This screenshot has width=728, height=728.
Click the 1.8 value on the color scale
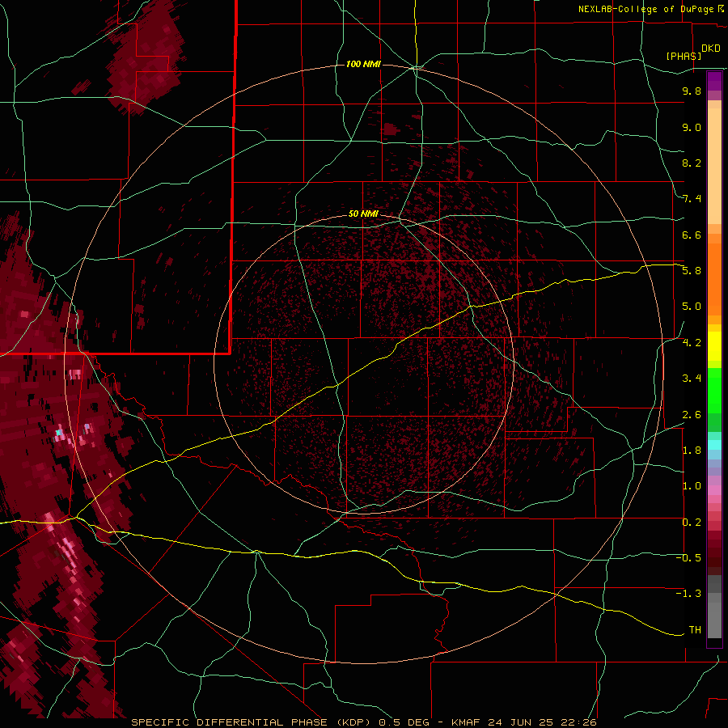click(692, 451)
